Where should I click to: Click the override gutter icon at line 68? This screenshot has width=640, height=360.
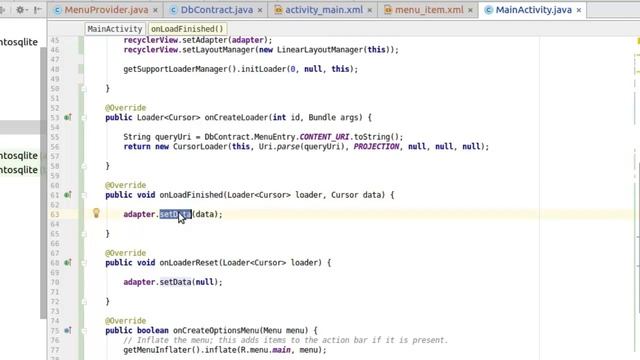pyautogui.click(x=68, y=262)
